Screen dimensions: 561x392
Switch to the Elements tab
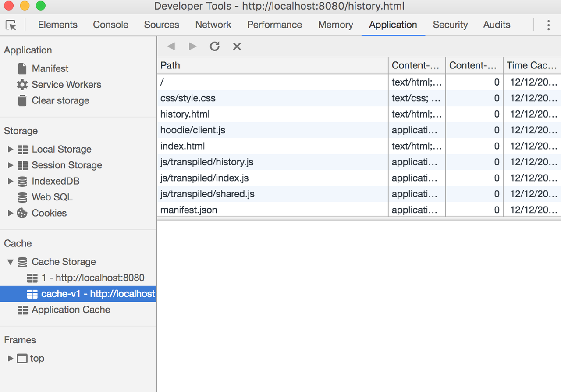coord(58,25)
